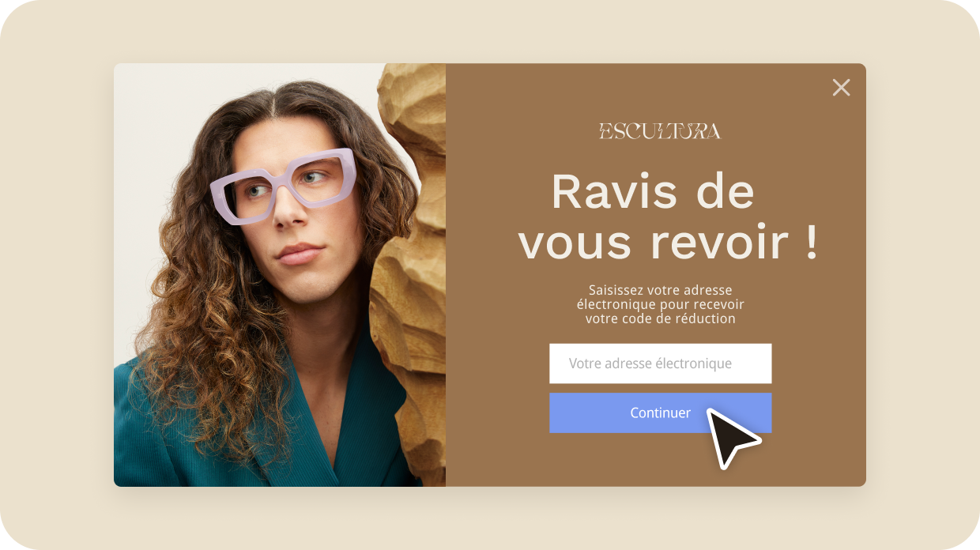Focus the 'Votre adresse électronique' input field
The height and width of the screenshot is (550, 980).
click(x=661, y=364)
